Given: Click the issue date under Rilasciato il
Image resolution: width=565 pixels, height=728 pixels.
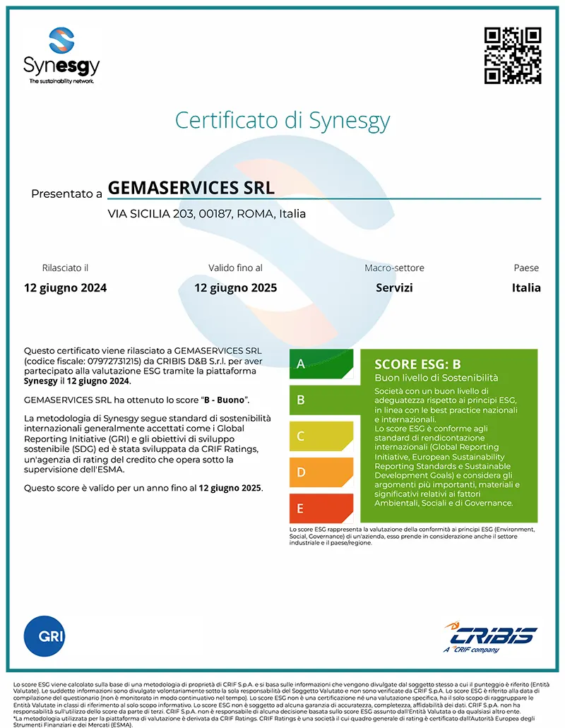Looking at the screenshot, I should tap(65, 287).
